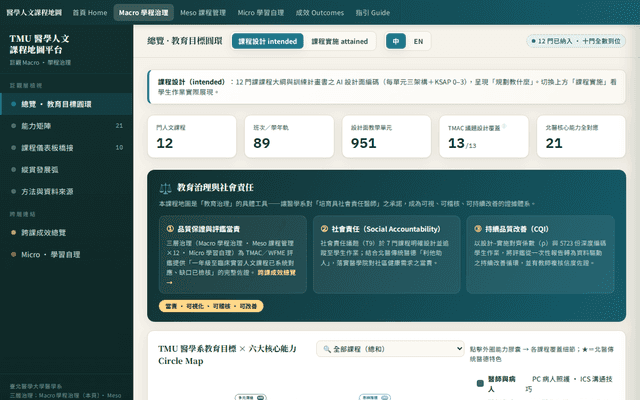Screen dimensions: 640x400
Task: Click the circled number ② icon
Action: [x=324, y=229]
